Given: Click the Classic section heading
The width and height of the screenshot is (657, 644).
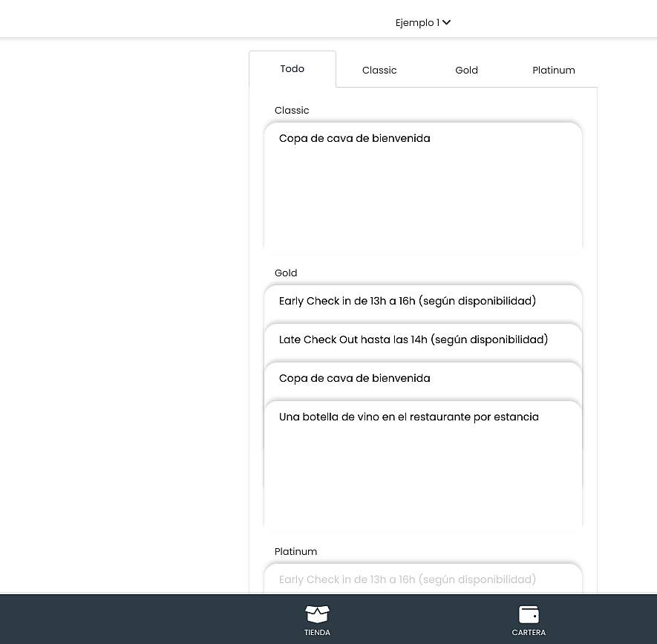Looking at the screenshot, I should pos(292,110).
